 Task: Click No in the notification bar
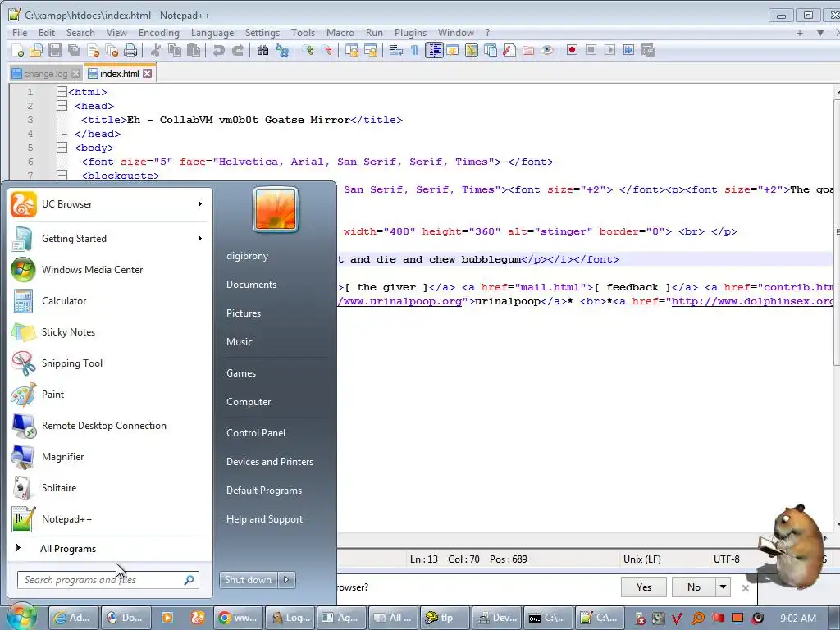(694, 587)
